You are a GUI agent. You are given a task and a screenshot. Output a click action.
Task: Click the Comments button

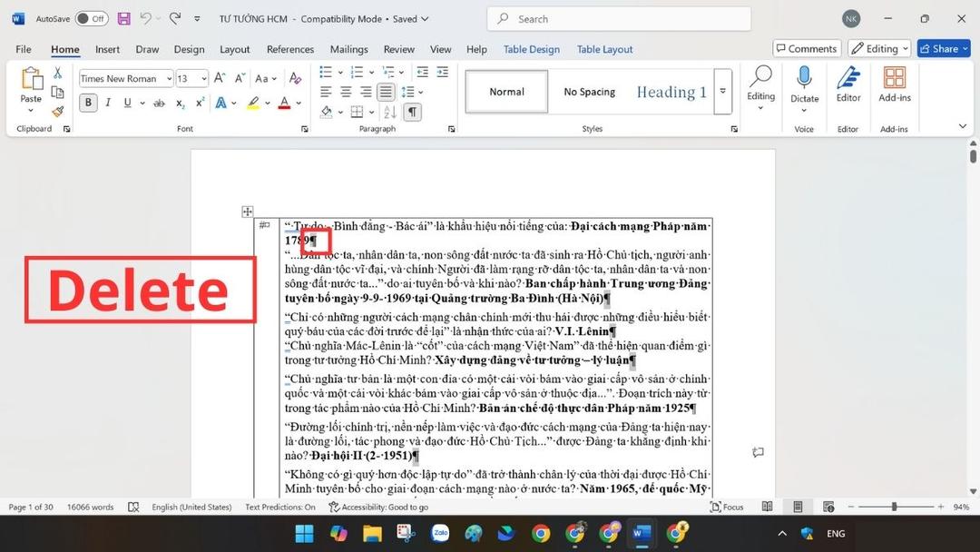point(806,48)
